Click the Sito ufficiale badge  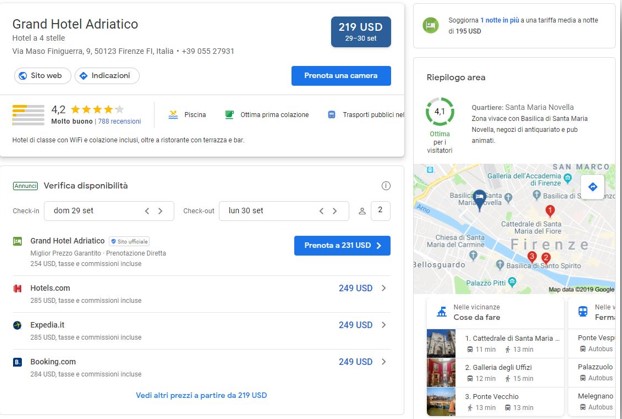(x=129, y=241)
